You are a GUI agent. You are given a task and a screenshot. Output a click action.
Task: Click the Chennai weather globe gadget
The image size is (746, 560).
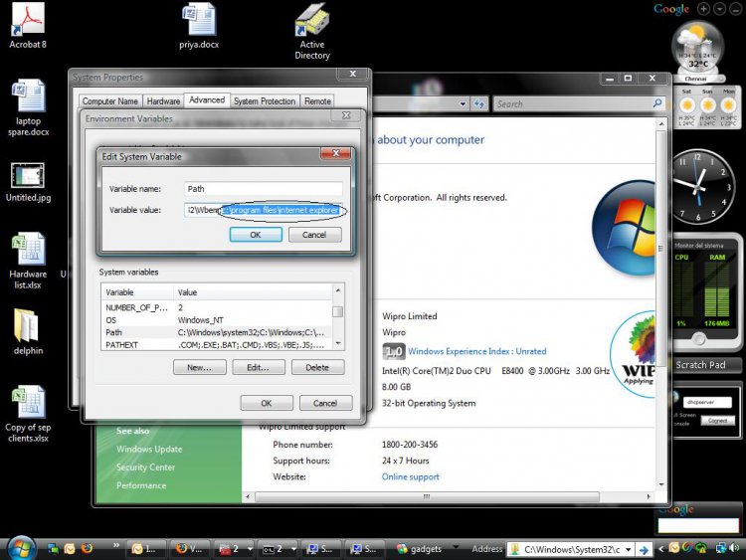697,52
